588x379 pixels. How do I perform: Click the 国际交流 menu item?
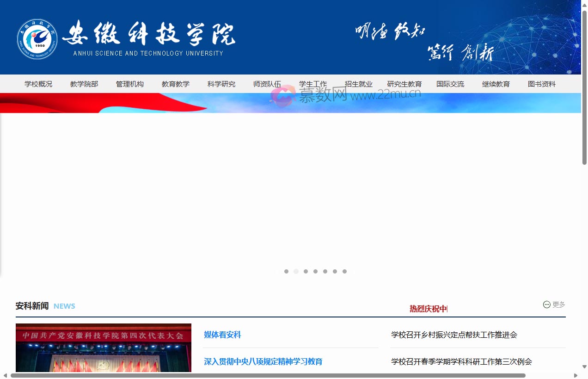click(x=451, y=84)
